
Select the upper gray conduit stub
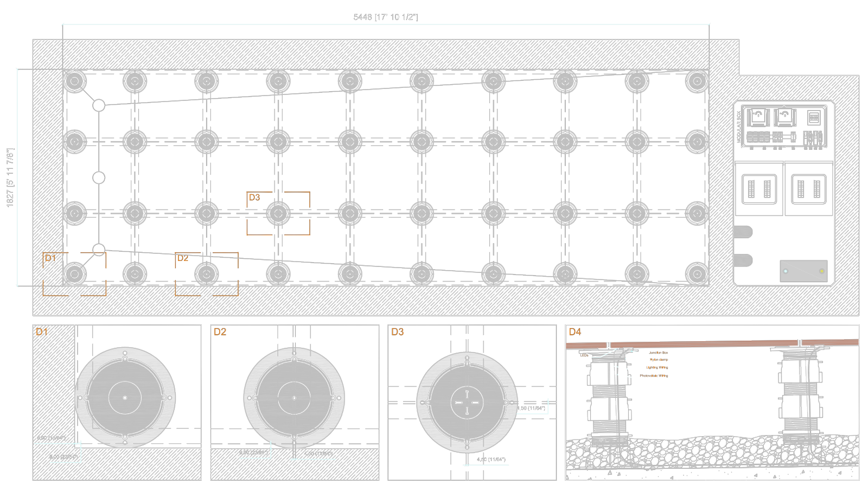click(743, 232)
